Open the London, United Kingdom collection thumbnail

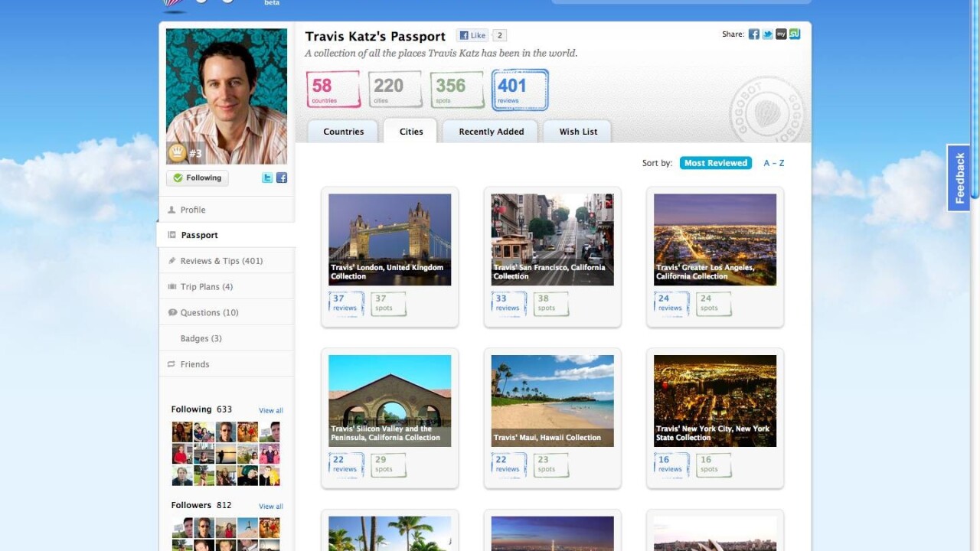click(390, 239)
